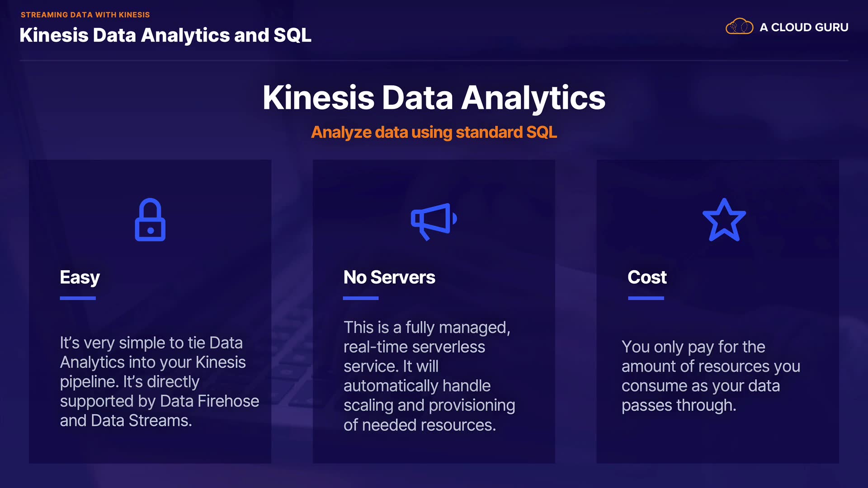Click the 'No Servers' card heading
This screenshot has height=488, width=868.
click(389, 277)
